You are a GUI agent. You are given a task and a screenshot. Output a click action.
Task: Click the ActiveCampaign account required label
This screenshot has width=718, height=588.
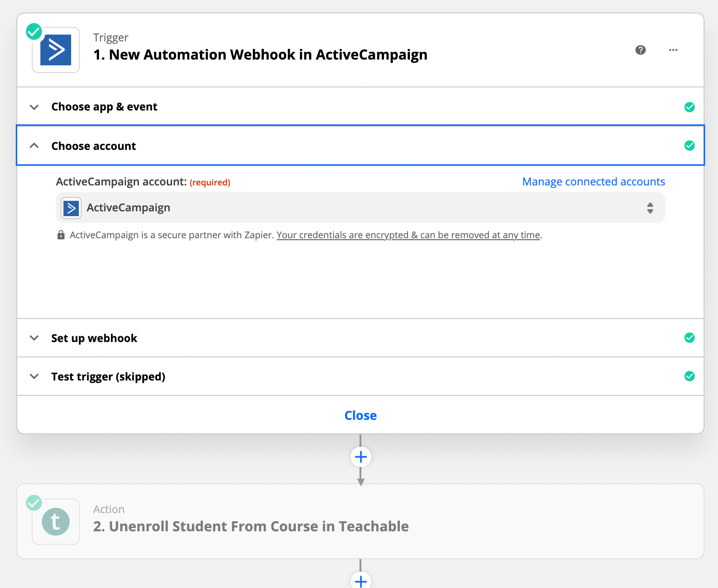pyautogui.click(x=143, y=182)
